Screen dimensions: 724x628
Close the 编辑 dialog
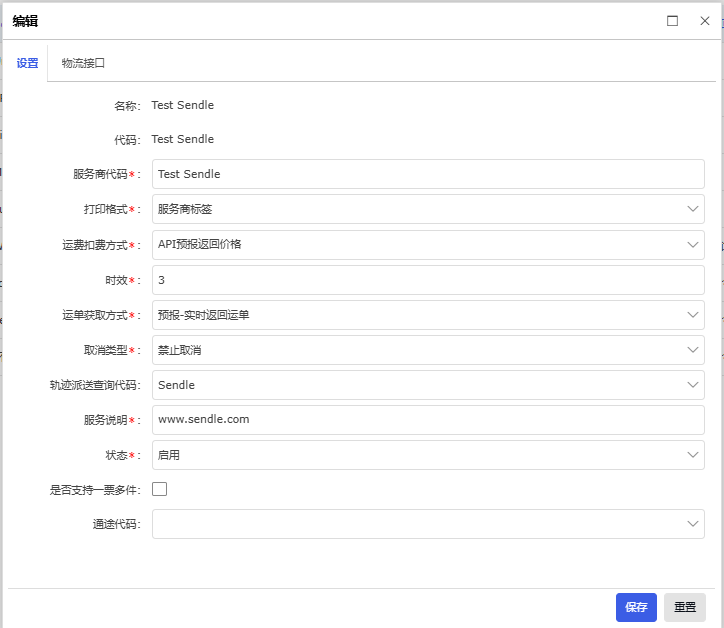point(704,20)
